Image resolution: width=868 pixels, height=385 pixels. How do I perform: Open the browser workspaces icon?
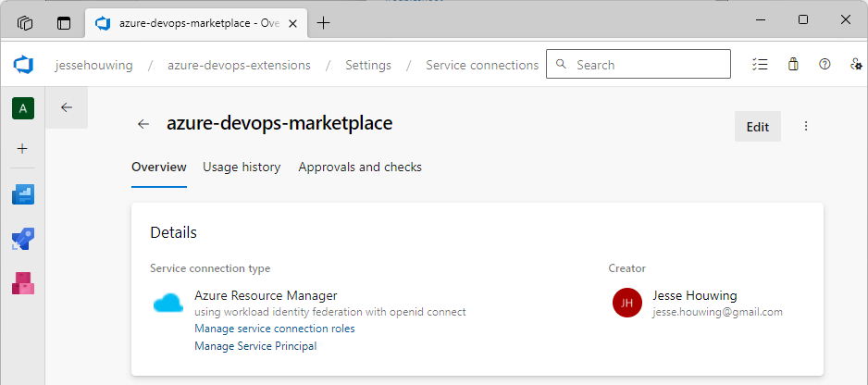[25, 23]
